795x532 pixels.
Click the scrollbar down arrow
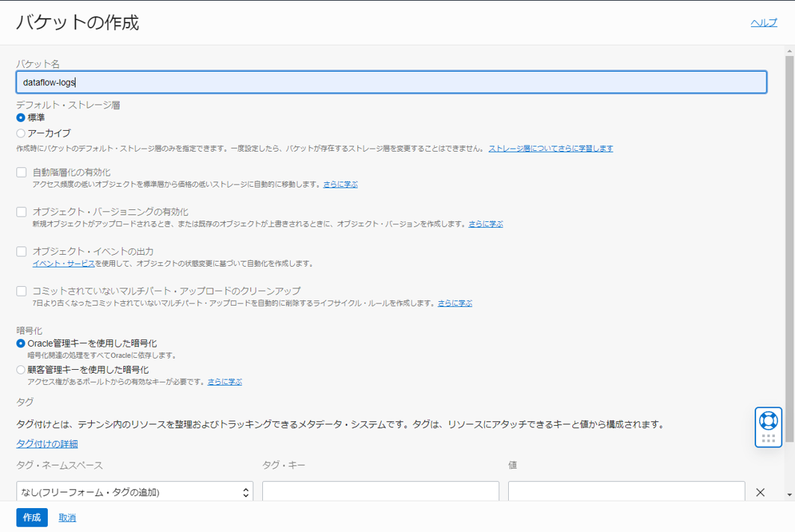(789, 495)
